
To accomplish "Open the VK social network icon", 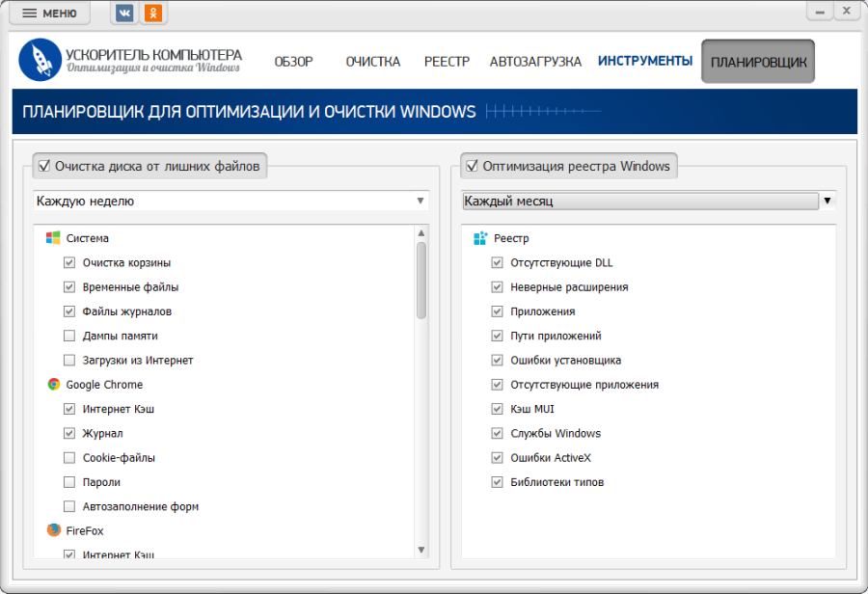I will click(125, 13).
